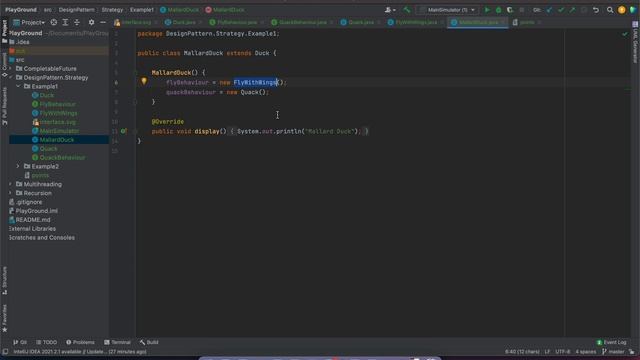Open Build tool window at bottom

click(x=149, y=342)
